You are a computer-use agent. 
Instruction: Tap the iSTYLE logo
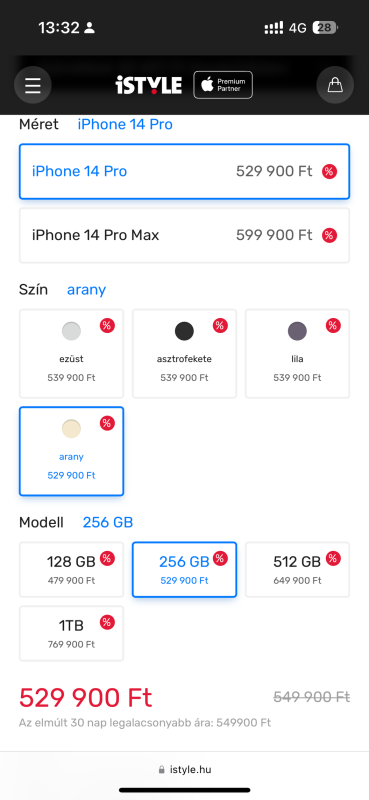pos(149,85)
